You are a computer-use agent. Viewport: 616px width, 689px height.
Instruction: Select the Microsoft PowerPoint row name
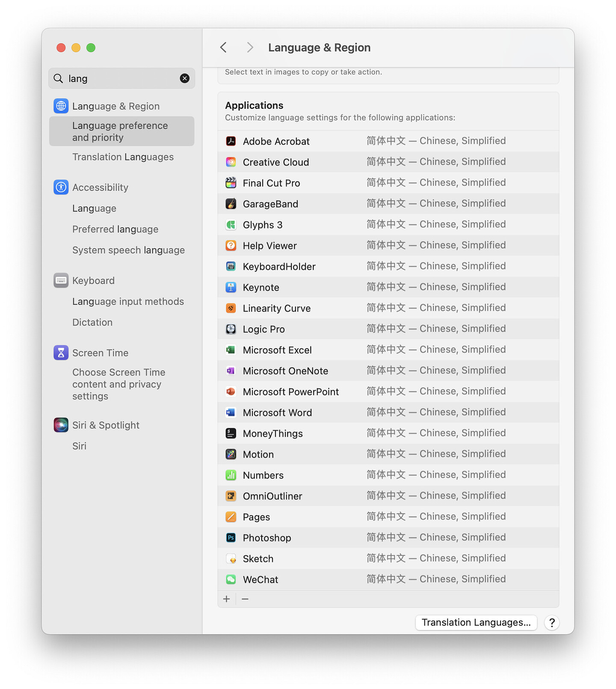click(x=291, y=392)
